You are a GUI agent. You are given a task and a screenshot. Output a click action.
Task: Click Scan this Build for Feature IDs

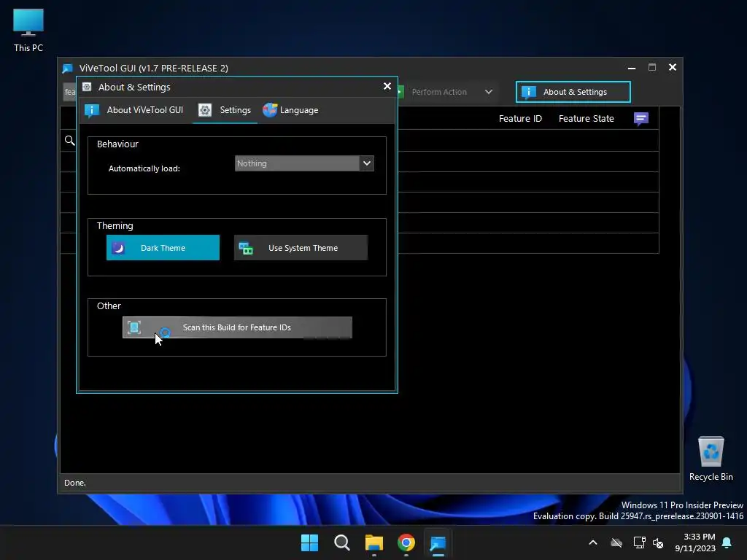point(237,327)
